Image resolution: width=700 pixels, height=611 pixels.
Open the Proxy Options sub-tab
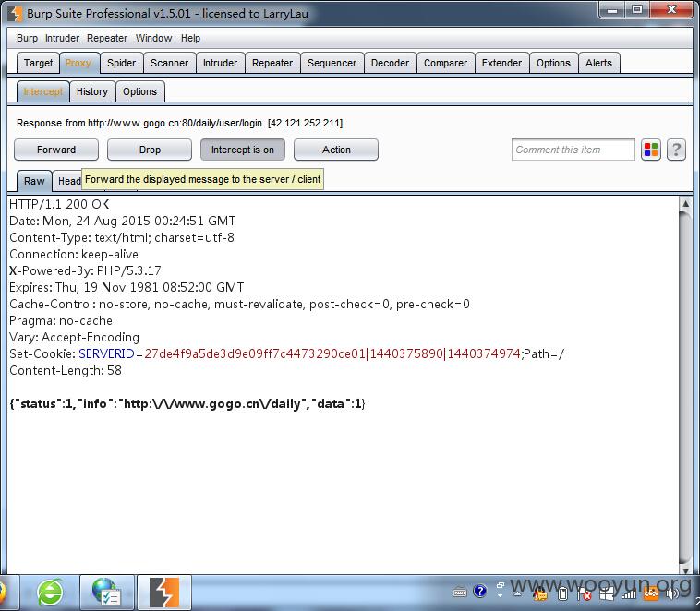(139, 91)
